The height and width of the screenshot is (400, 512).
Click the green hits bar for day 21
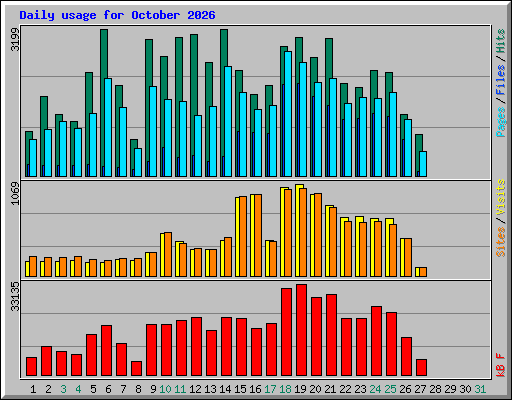tap(329, 58)
